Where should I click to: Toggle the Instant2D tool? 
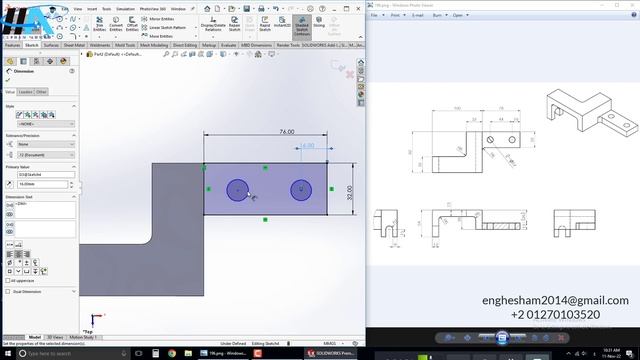[282, 22]
